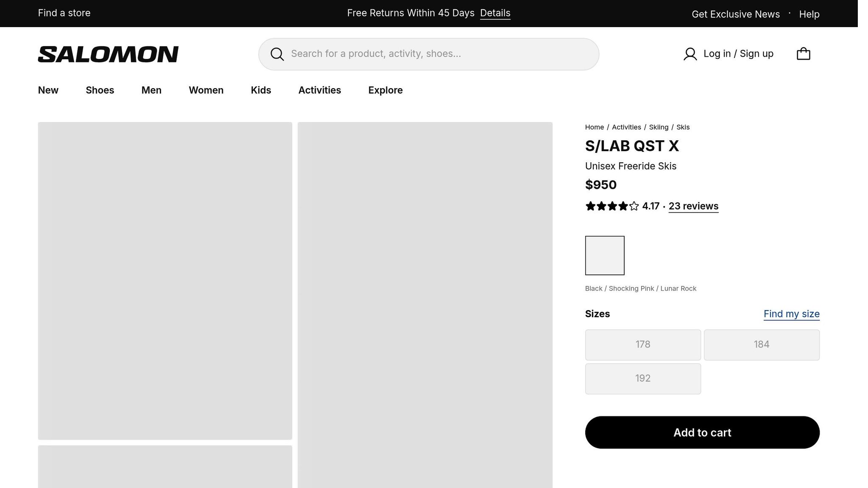
Task: Click the 4.17 rating value
Action: point(651,206)
